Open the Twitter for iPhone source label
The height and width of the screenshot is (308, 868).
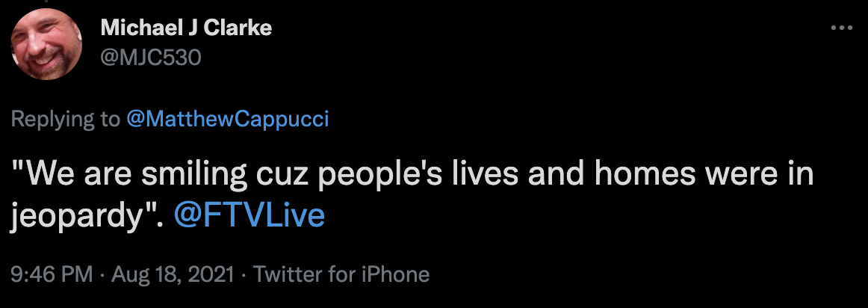[342, 274]
